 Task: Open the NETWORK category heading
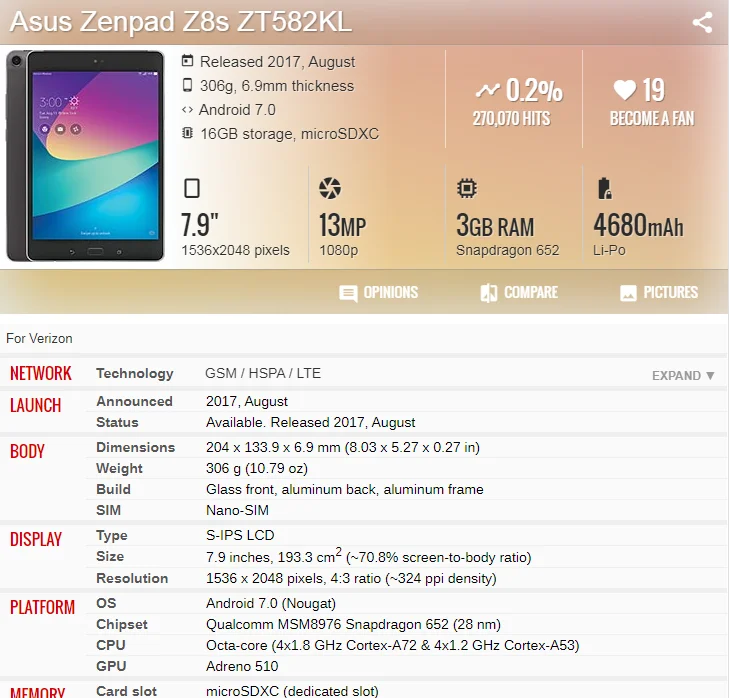click(x=41, y=373)
